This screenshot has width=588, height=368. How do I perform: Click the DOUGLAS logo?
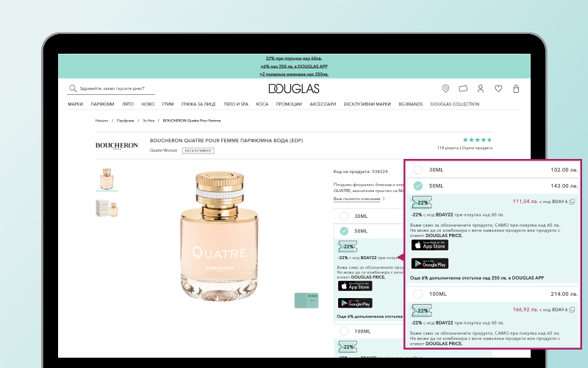(294, 88)
